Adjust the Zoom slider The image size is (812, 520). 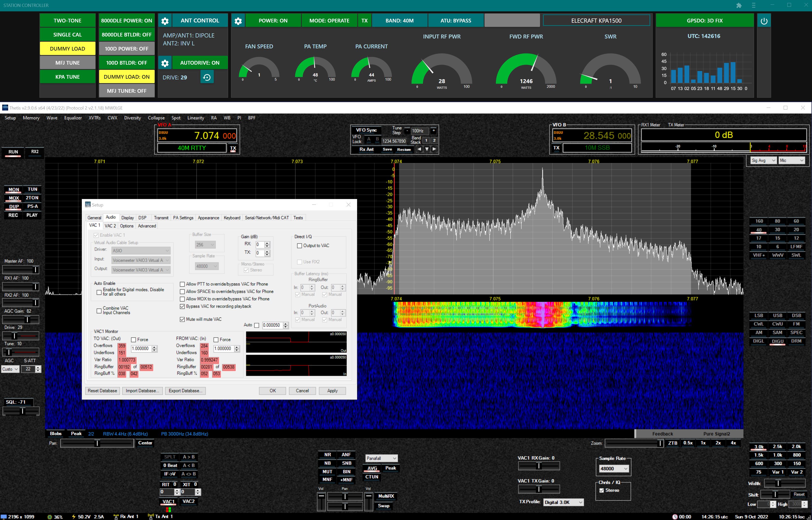(634, 443)
